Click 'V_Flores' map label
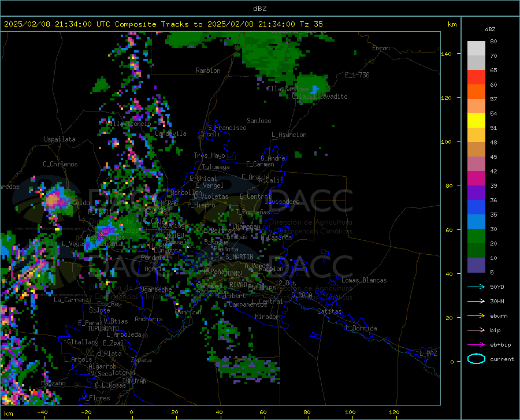This screenshot has height=420, width=520. click(x=96, y=398)
